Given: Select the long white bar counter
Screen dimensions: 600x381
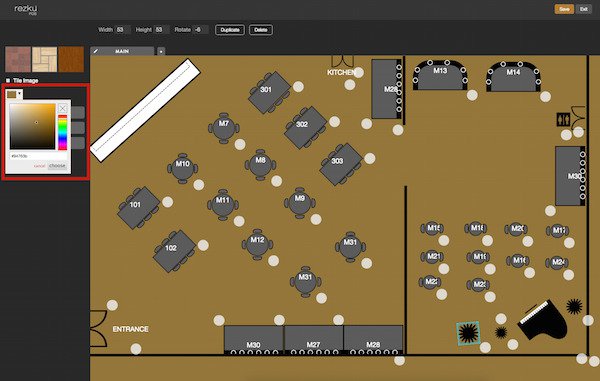Looking at the screenshot, I should [x=145, y=110].
